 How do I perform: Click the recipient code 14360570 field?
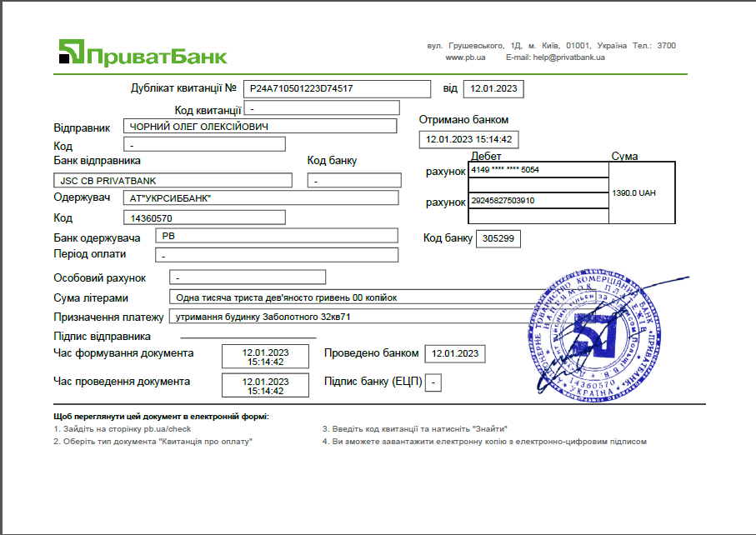click(204, 217)
